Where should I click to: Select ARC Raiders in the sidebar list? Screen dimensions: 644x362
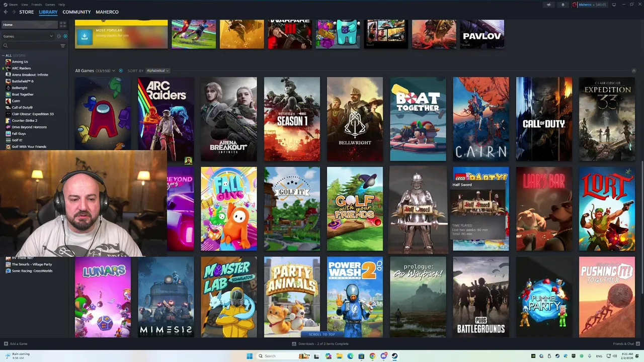21,68
